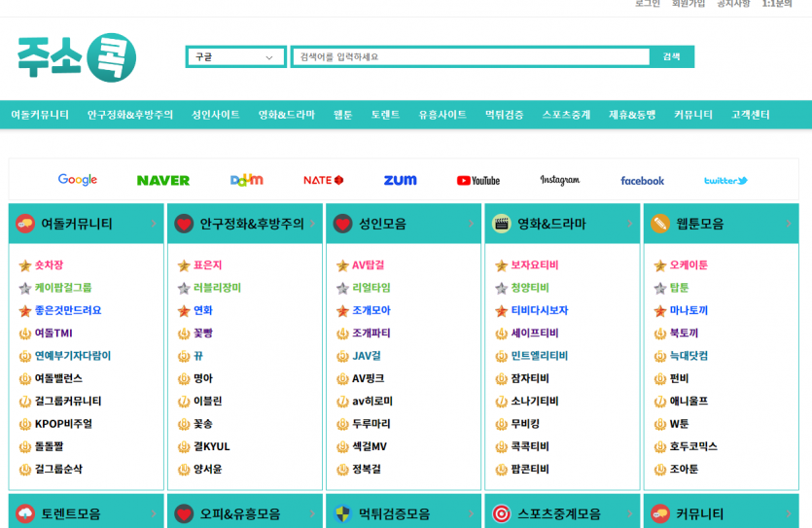
Task: Open the 오케이툰 link
Action: (688, 265)
